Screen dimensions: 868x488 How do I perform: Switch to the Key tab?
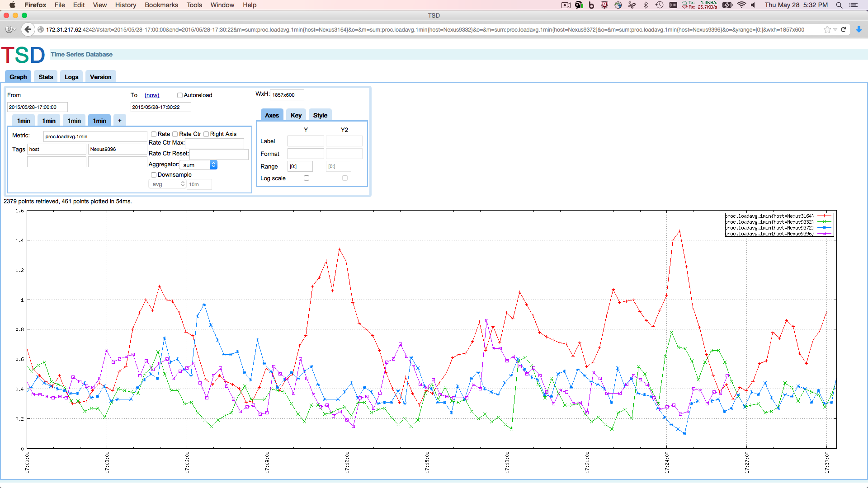(x=296, y=115)
